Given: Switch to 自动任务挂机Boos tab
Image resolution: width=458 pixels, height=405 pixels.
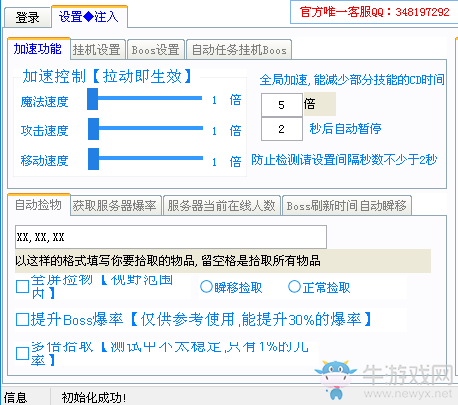Looking at the screenshot, I should click(239, 50).
